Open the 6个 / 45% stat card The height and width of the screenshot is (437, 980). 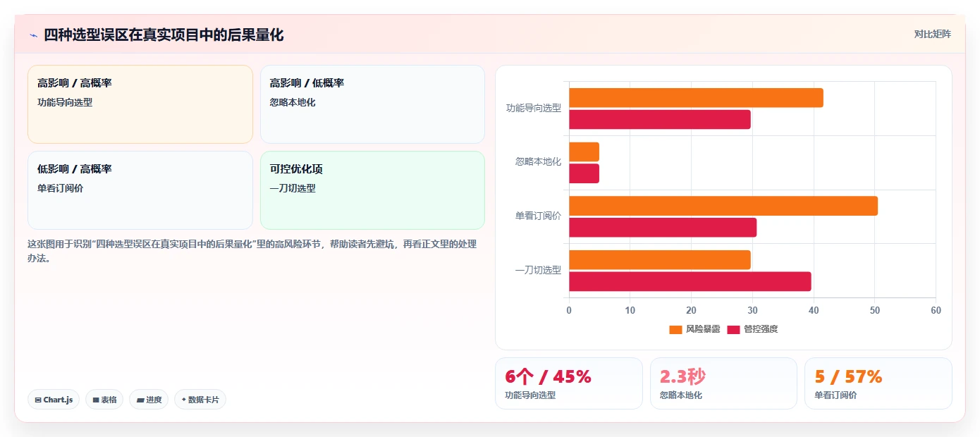click(x=568, y=383)
